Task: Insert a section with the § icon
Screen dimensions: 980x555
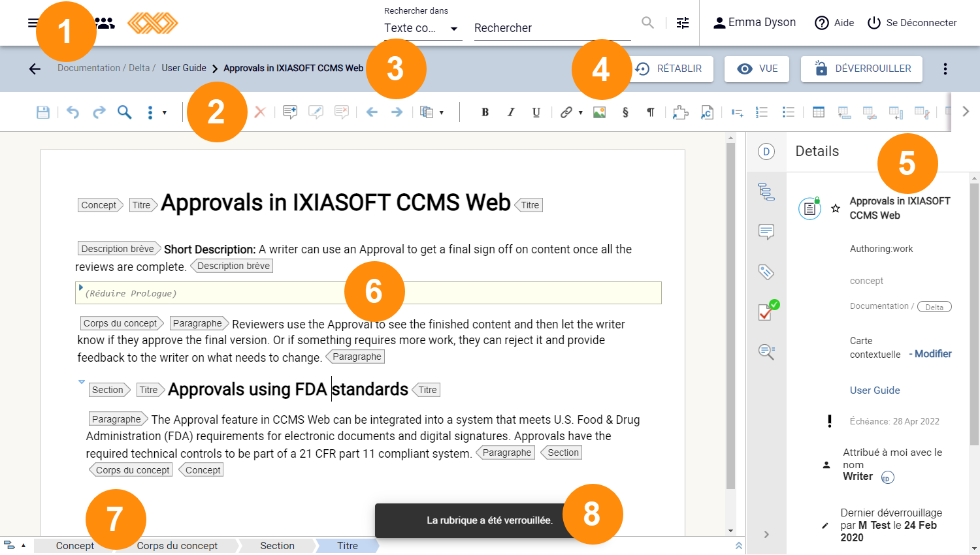Action: coord(625,112)
